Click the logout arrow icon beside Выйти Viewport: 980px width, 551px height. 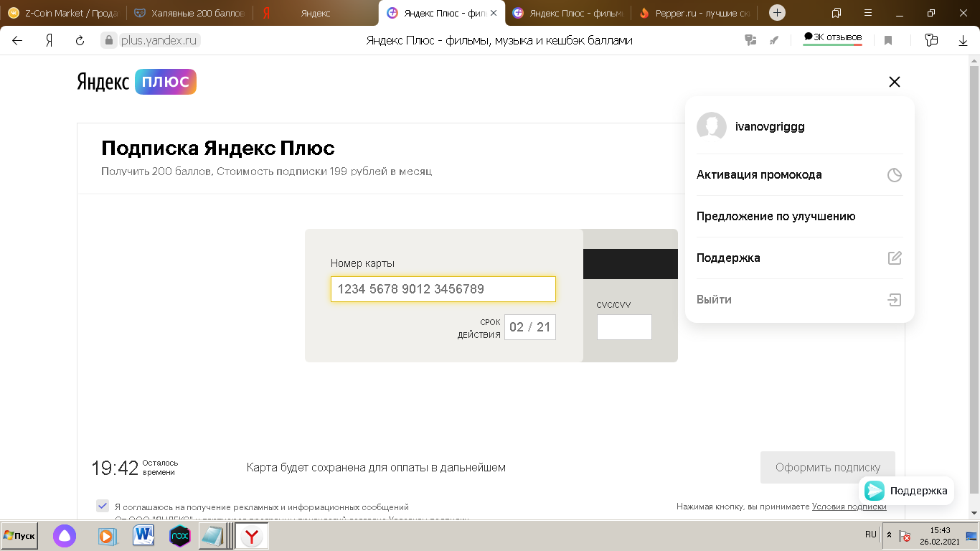[x=894, y=300]
